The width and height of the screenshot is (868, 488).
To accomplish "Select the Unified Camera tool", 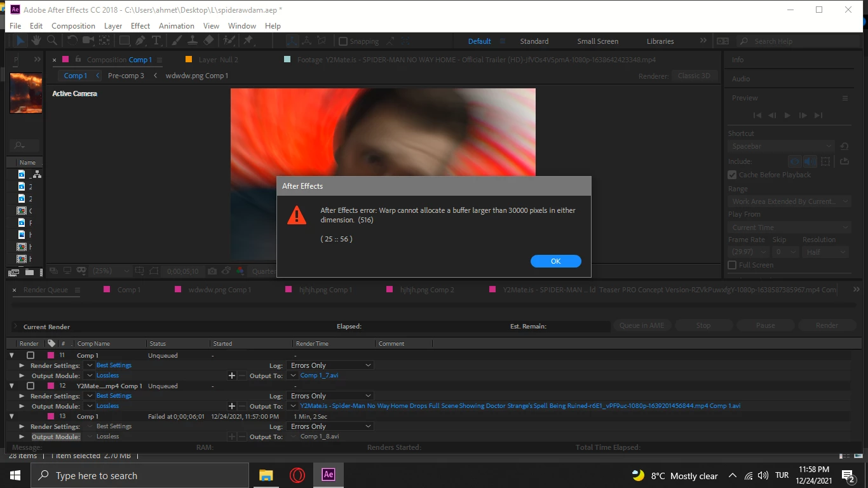I will click(x=88, y=41).
